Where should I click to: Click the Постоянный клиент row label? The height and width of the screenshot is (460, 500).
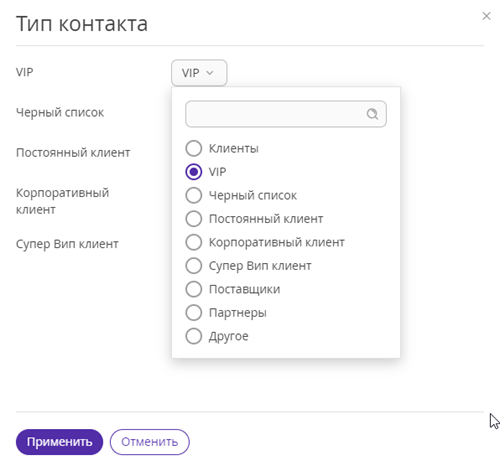[x=73, y=153]
